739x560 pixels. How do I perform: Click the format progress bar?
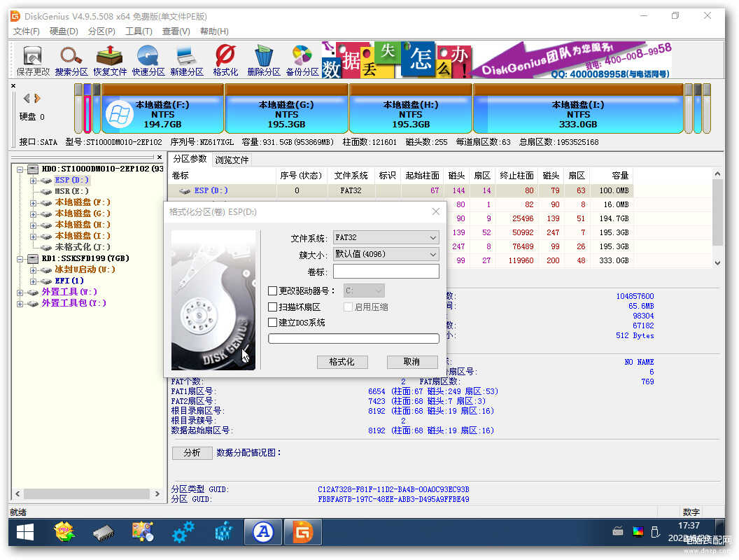[x=353, y=338]
